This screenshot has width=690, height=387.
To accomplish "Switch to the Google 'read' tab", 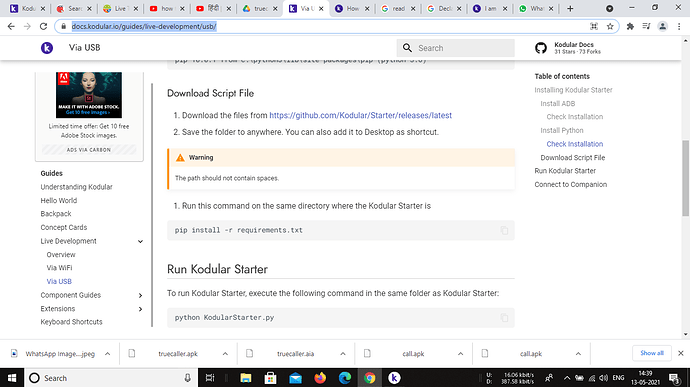I will (x=399, y=8).
